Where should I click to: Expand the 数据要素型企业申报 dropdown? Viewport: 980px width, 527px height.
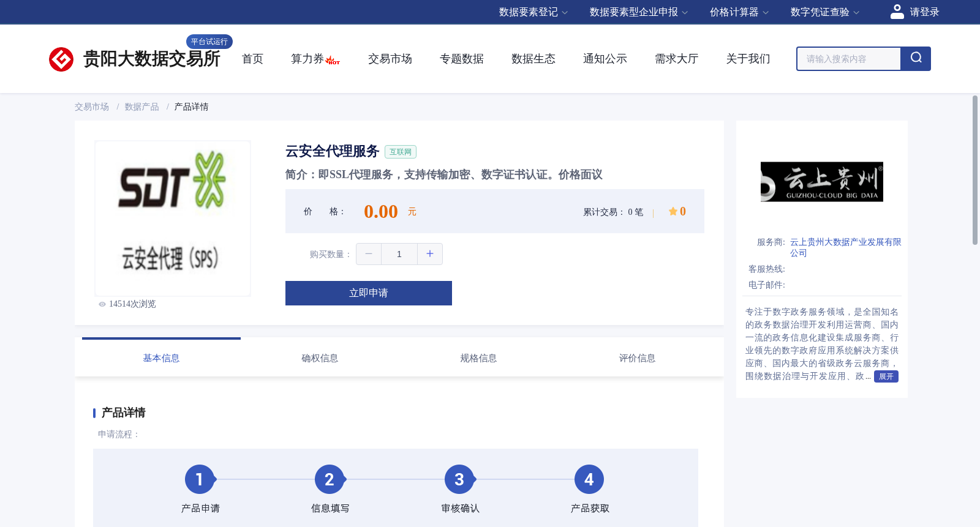click(638, 12)
